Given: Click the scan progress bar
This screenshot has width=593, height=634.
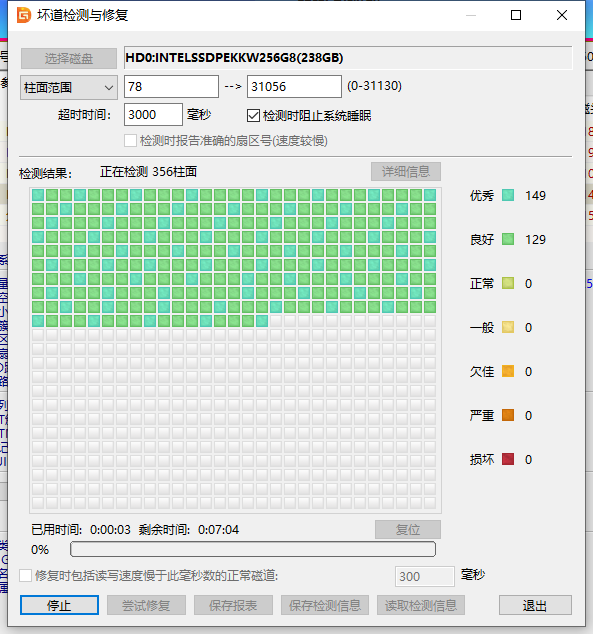Looking at the screenshot, I should (253, 549).
